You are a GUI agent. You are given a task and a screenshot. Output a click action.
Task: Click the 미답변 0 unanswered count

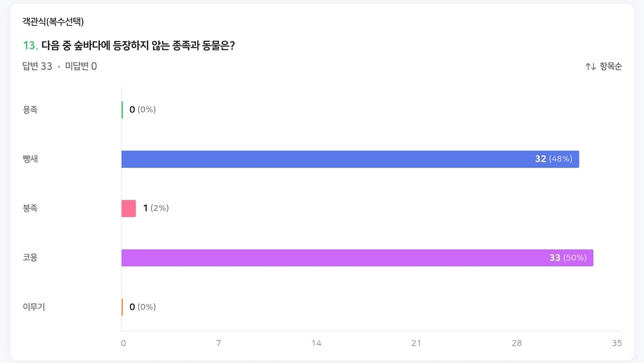point(80,67)
